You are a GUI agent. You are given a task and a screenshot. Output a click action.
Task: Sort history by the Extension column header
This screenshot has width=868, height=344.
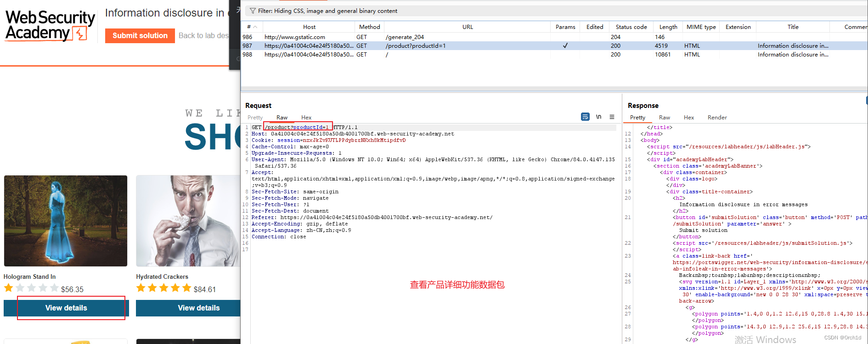coord(738,27)
